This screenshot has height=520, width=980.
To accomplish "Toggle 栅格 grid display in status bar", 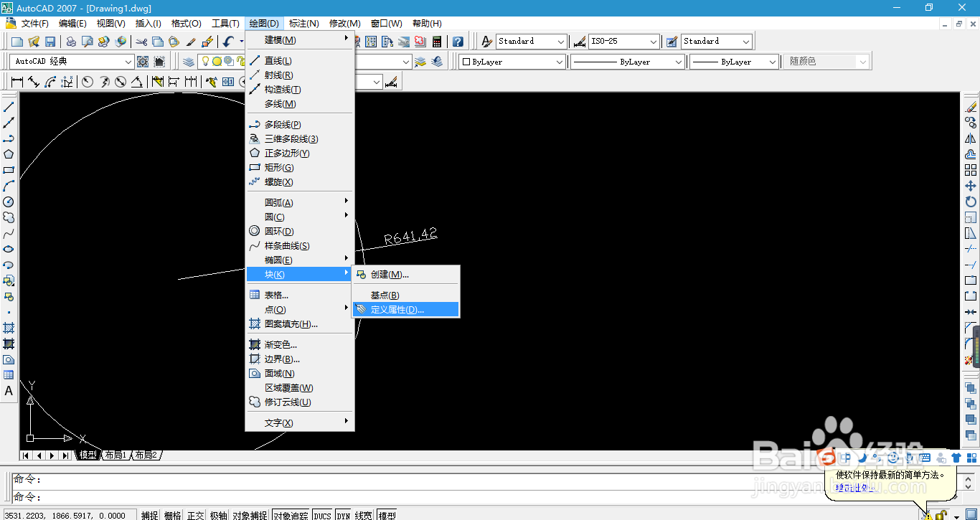I will [173, 515].
